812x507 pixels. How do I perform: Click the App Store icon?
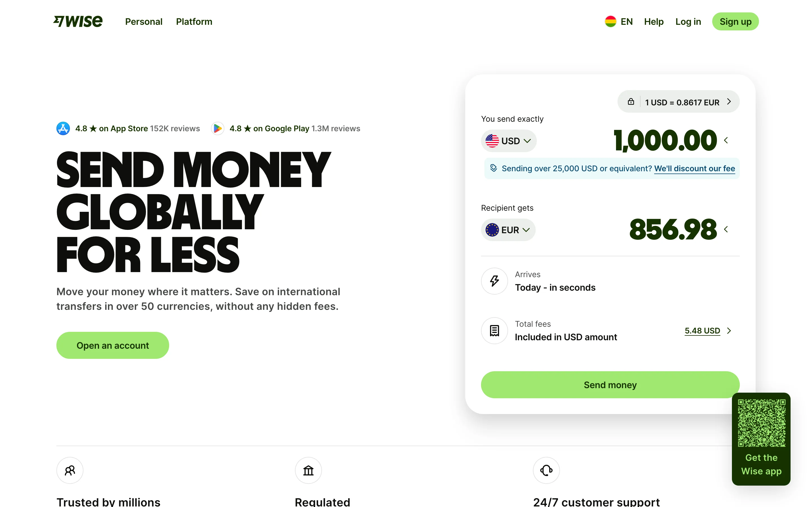(63, 128)
